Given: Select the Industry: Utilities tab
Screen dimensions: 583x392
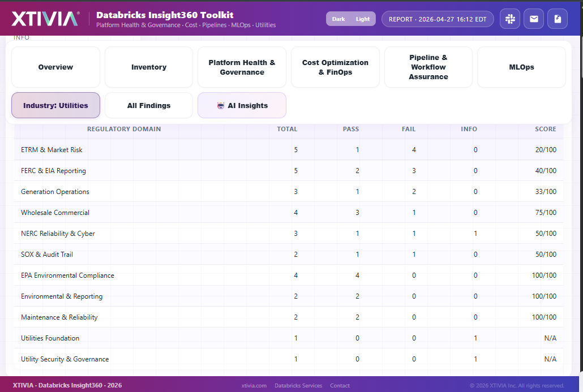Looking at the screenshot, I should point(56,105).
